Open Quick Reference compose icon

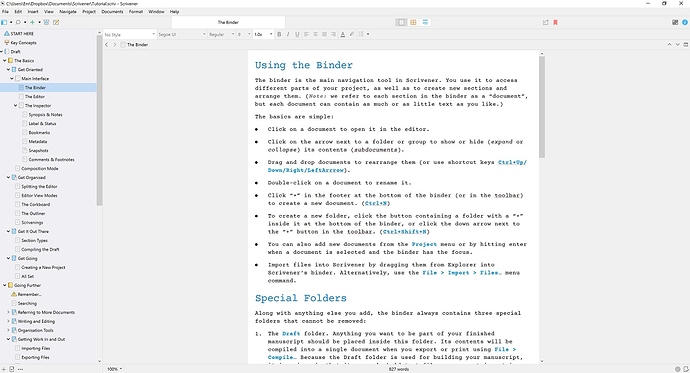coord(56,22)
